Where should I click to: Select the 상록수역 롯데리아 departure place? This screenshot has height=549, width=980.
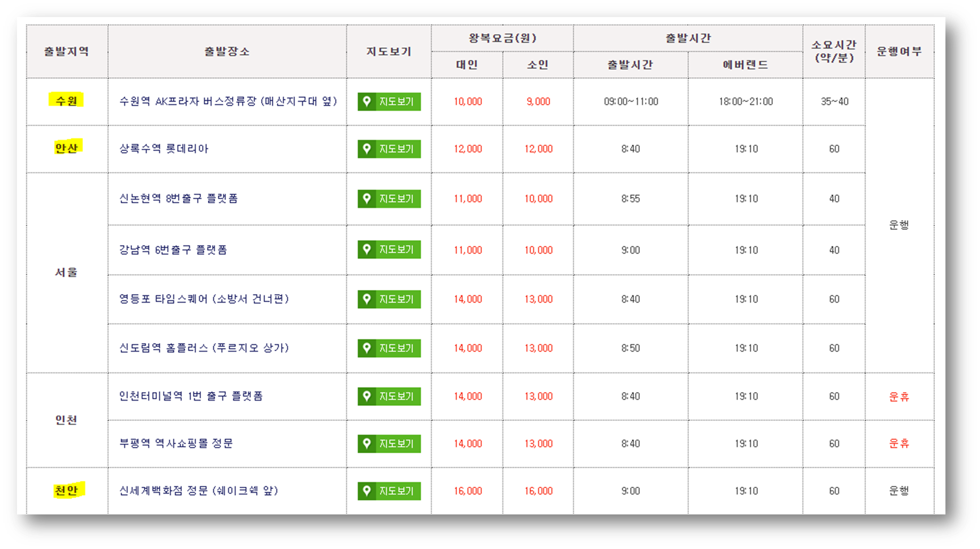coord(164,149)
